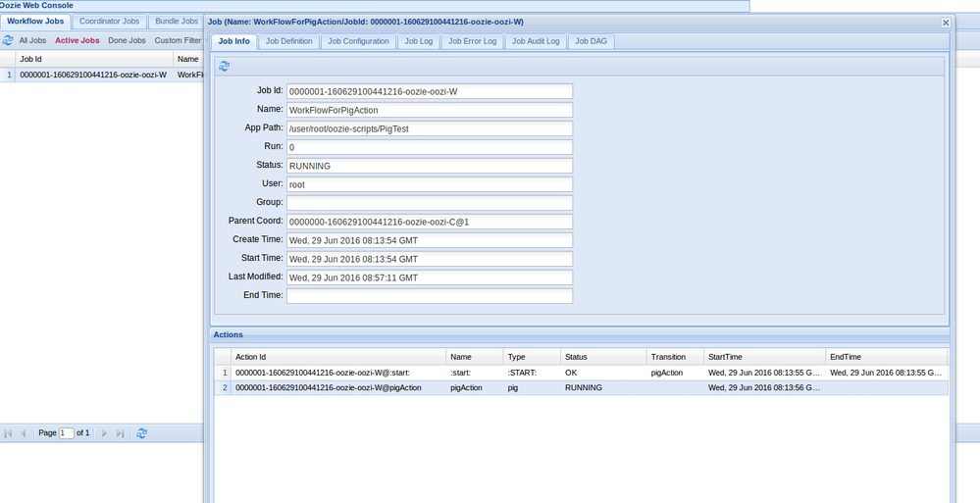Go to first page in the pager
Screen dimensions: 980x503
pos(8,433)
